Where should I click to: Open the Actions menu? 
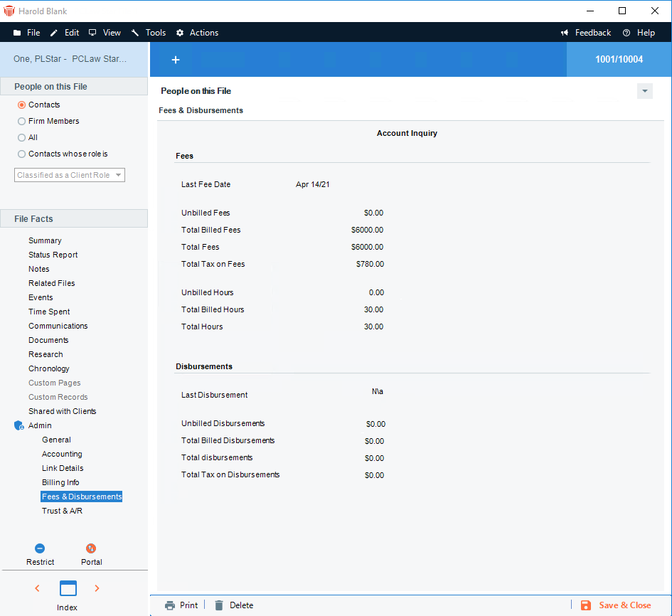[x=197, y=33]
